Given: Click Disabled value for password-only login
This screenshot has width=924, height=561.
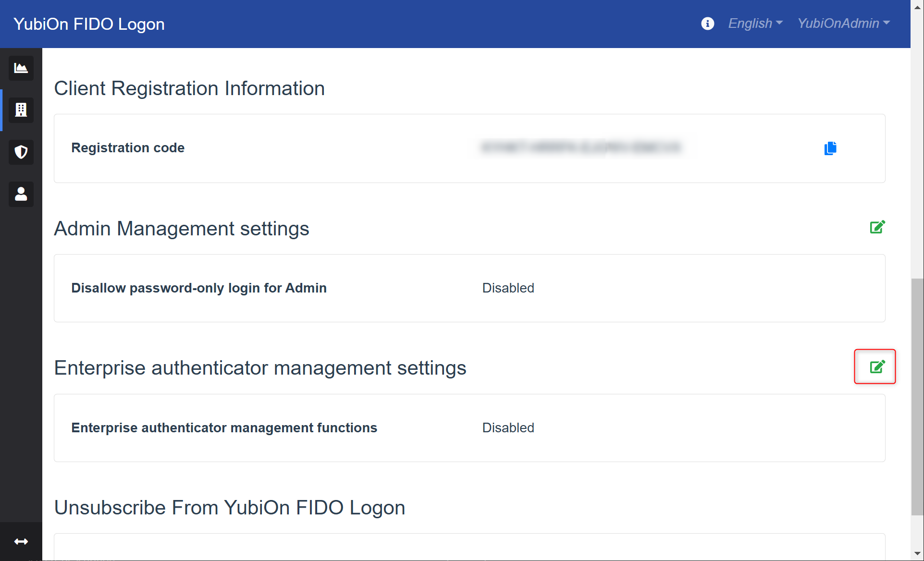Looking at the screenshot, I should point(508,288).
